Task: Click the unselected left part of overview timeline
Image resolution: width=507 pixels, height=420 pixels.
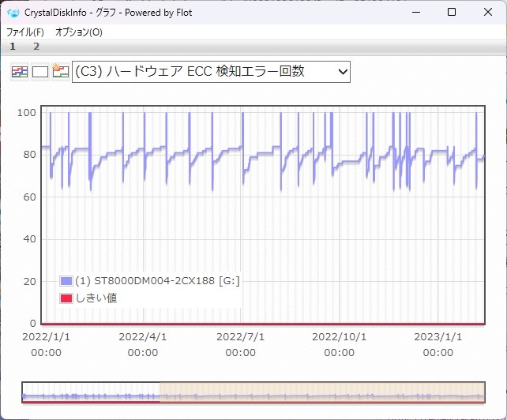Action: [91, 392]
